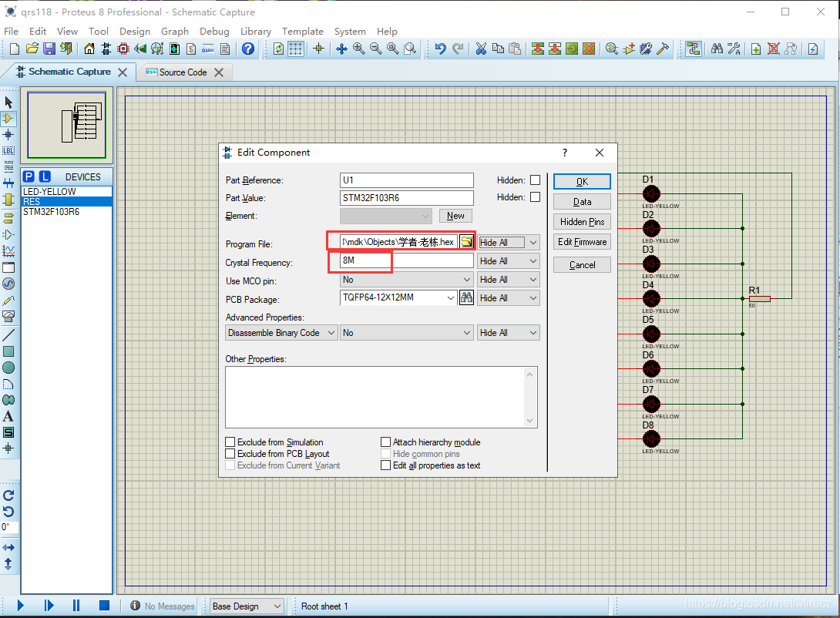The image size is (840, 618).
Task: Click the Hidden Pins button
Action: pos(582,222)
